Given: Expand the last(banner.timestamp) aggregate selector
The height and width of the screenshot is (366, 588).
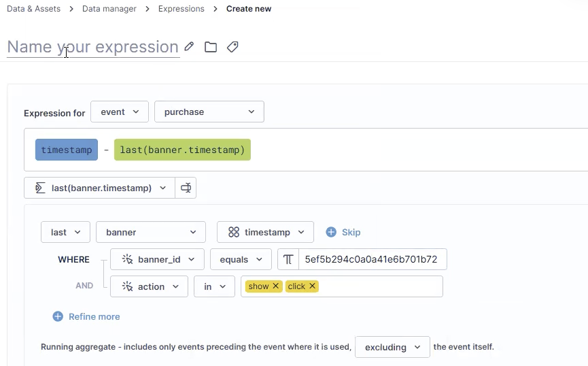Looking at the screenshot, I should click(100, 188).
